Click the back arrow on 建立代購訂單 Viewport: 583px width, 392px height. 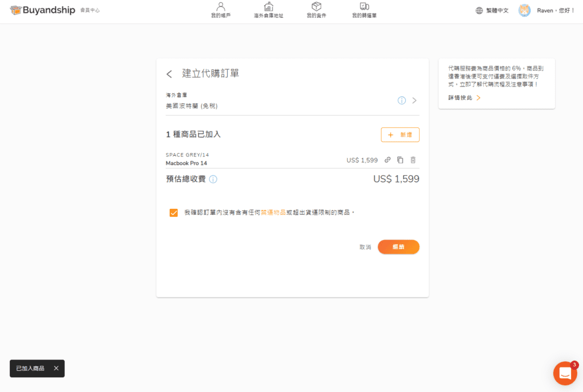(x=169, y=73)
